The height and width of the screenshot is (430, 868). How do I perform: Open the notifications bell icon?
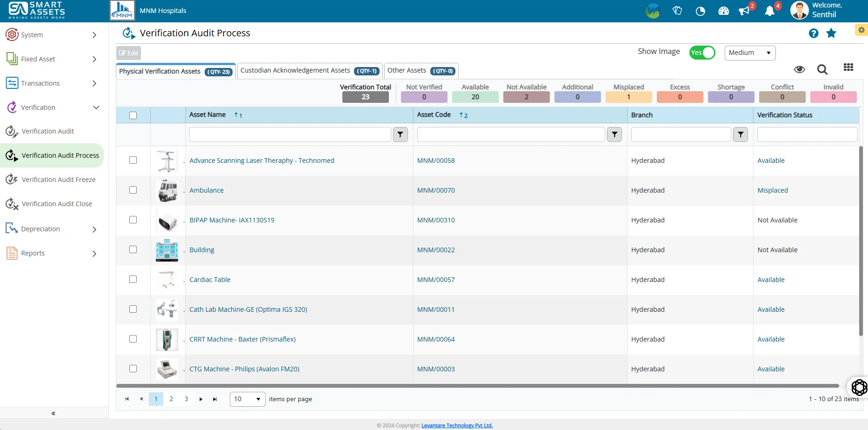pyautogui.click(x=770, y=11)
